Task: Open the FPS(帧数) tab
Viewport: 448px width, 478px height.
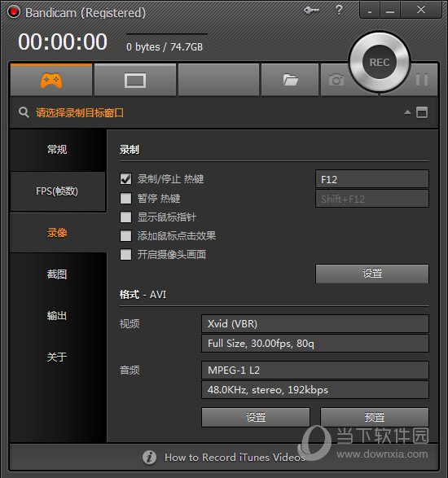Action: [x=58, y=191]
